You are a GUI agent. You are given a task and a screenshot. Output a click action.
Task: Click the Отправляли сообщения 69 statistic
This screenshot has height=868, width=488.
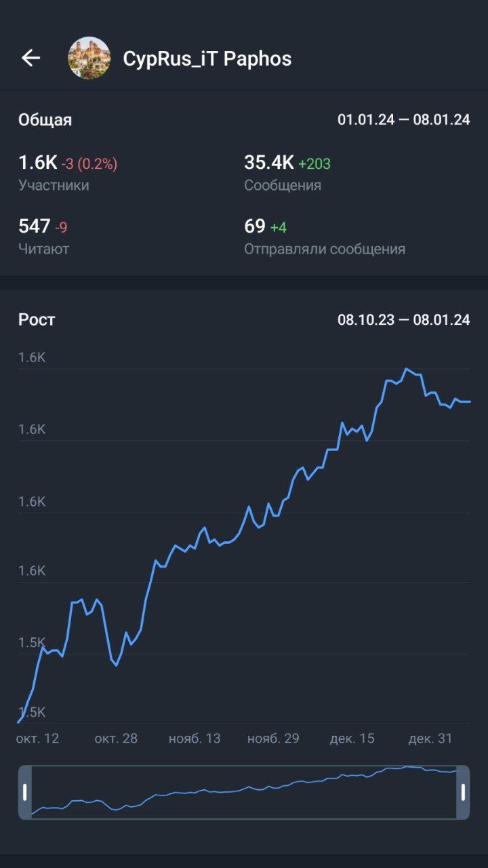tap(324, 236)
